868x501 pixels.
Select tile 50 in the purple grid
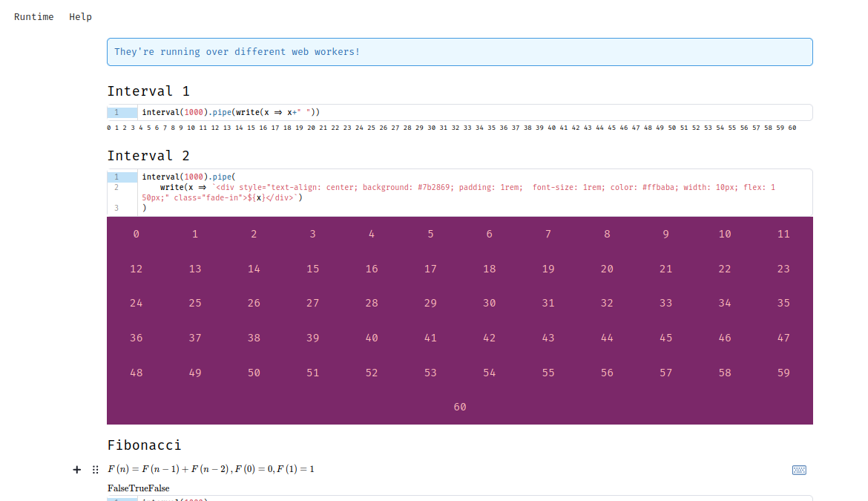coord(254,373)
